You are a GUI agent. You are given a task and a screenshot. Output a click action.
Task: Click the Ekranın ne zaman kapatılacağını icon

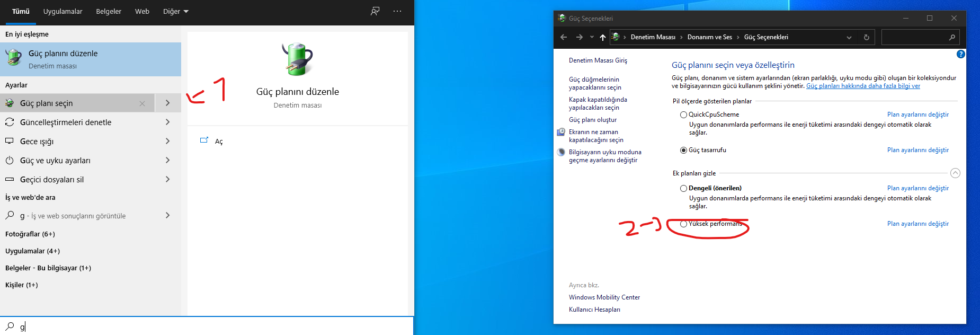[x=561, y=132]
